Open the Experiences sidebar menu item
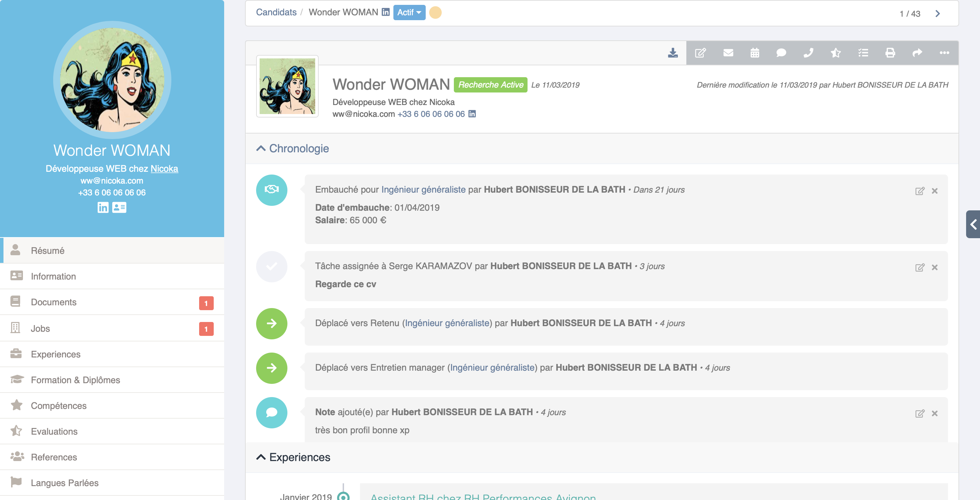This screenshot has height=500, width=980. [x=112, y=354]
